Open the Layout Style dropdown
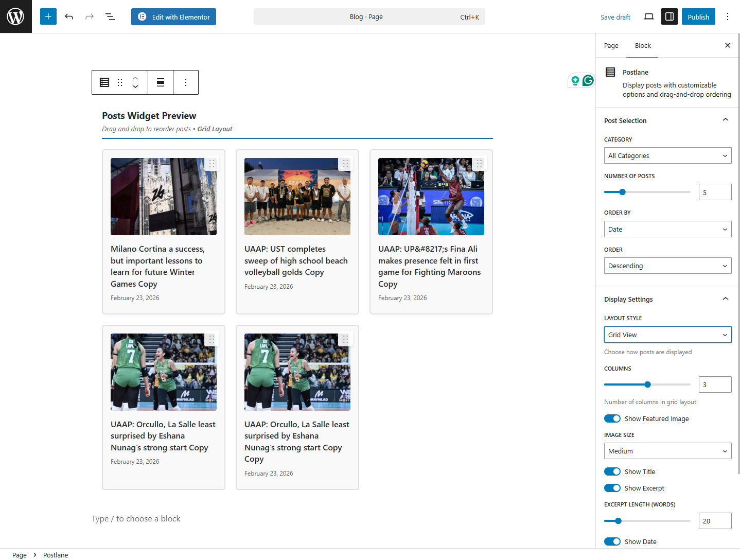 click(x=667, y=335)
